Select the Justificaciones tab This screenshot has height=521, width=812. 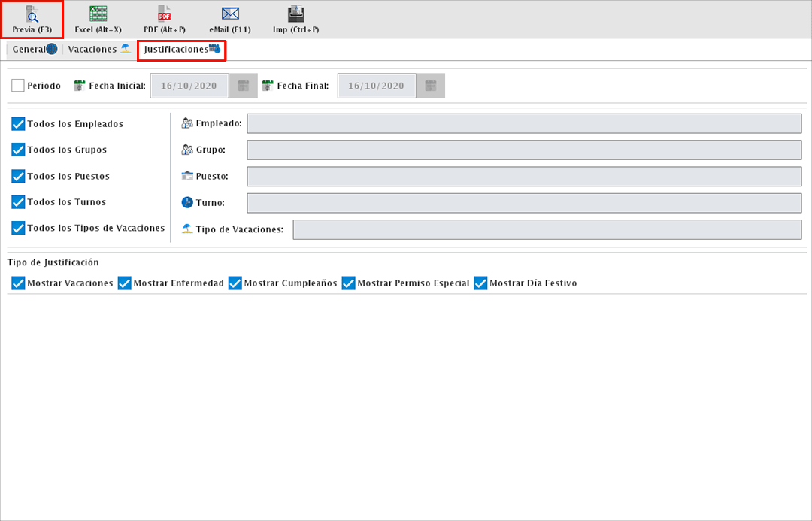point(181,50)
